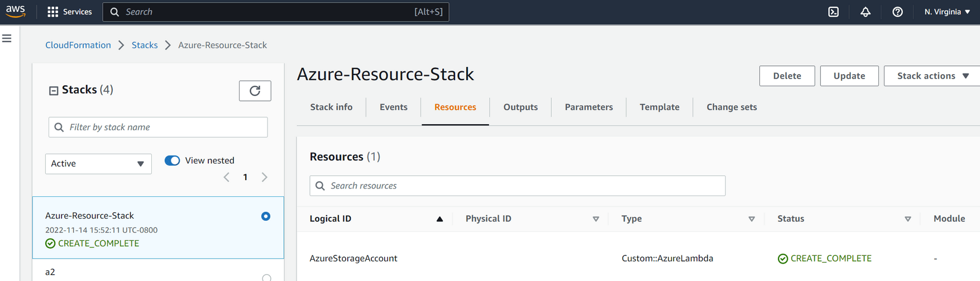980x281 pixels.
Task: Select the AzureStorageAccount logical ID cell
Action: tap(353, 259)
